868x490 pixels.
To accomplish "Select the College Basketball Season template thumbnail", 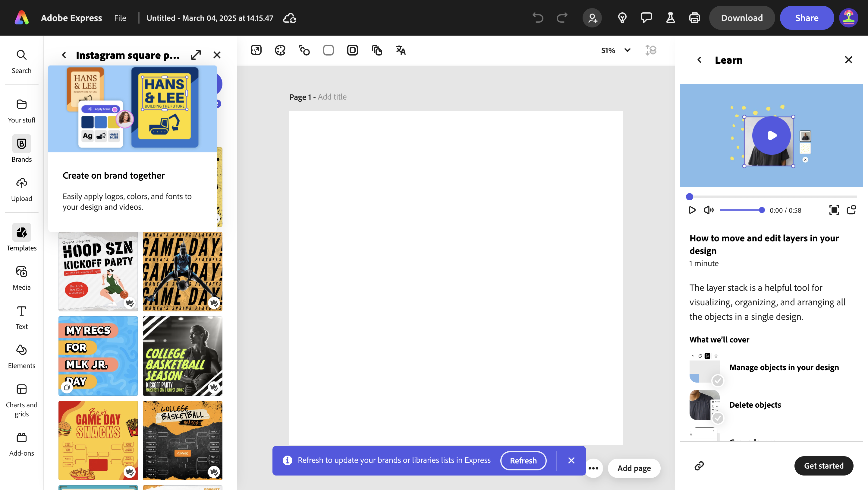I will 182,356.
